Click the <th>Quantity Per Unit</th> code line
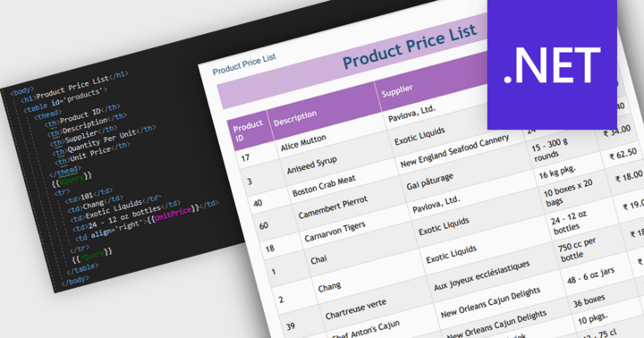 [x=104, y=140]
